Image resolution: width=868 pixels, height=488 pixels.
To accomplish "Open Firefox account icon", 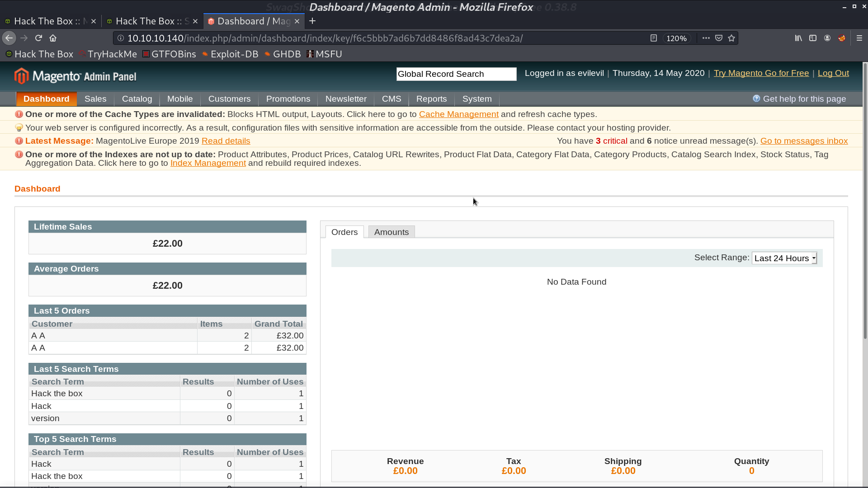I will tap(827, 38).
